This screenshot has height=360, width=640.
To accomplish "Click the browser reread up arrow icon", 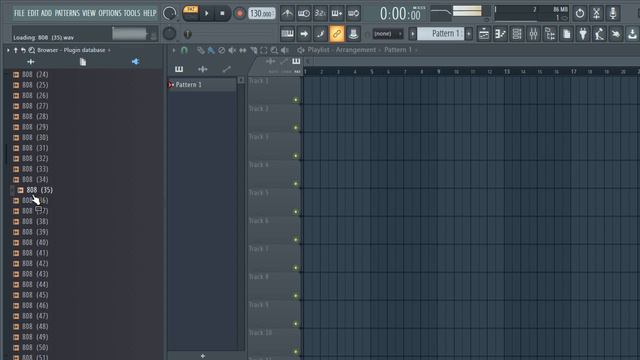I will coord(16,50).
